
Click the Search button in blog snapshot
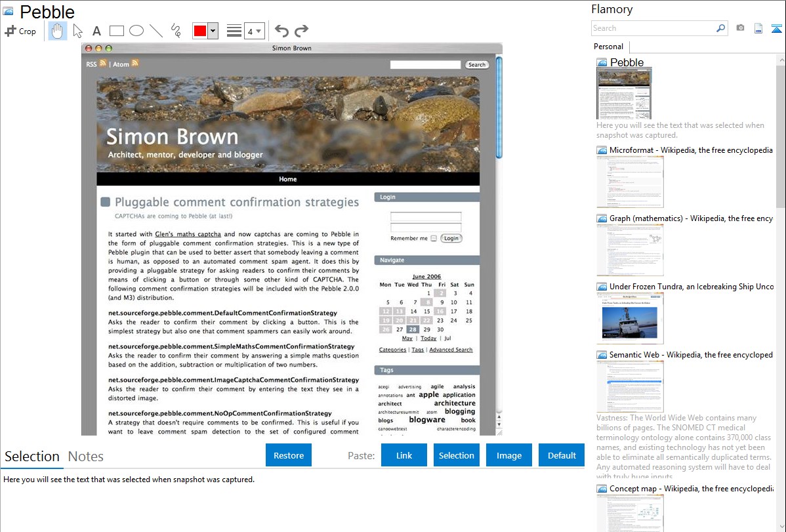477,65
